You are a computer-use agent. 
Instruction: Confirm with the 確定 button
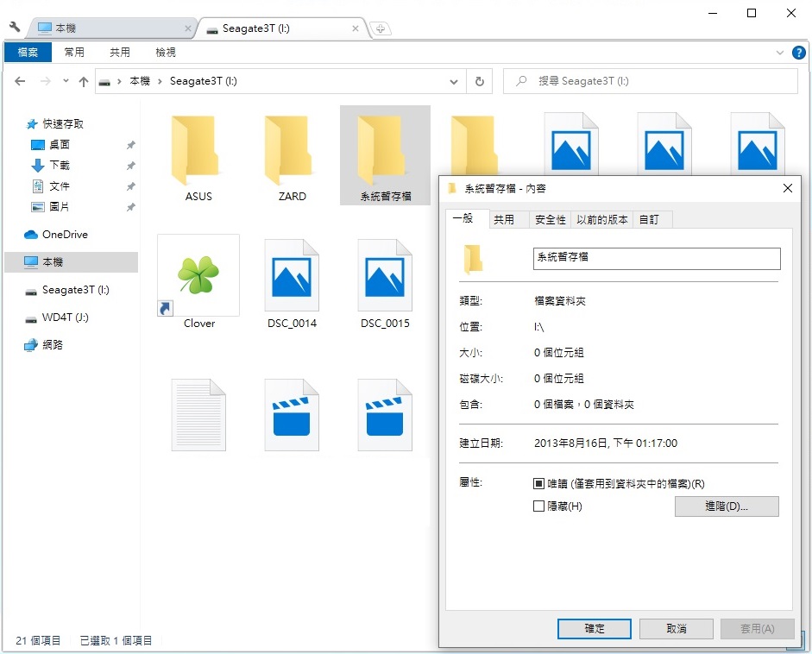click(595, 629)
